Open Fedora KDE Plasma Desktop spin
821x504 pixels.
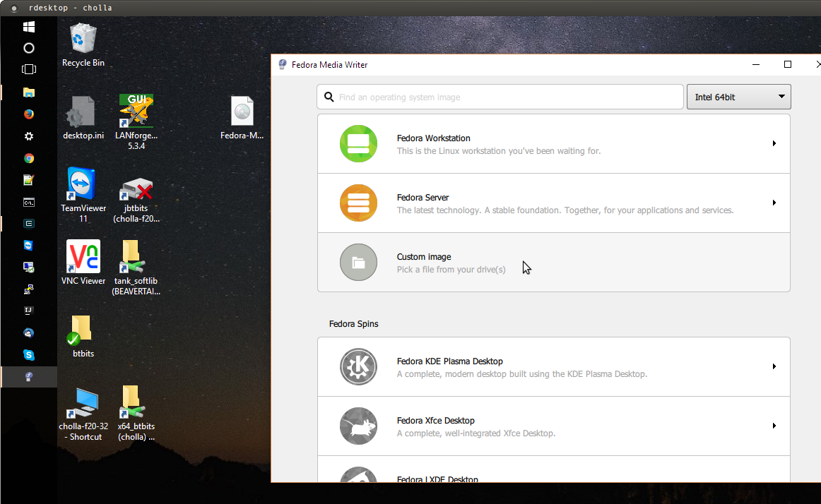pos(553,367)
